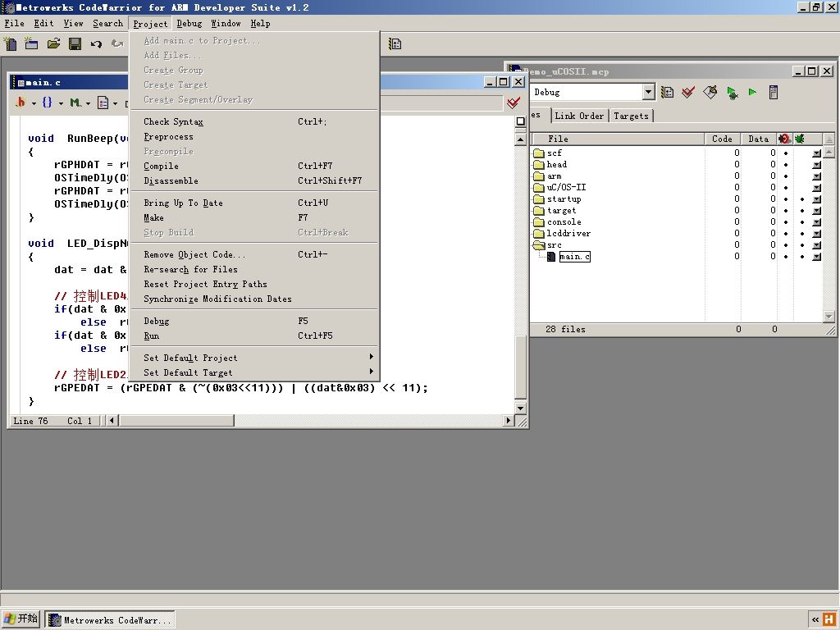Open the dropdown arrow beside the functions braces icon
Viewport: 840px width, 630px height.
click(61, 103)
